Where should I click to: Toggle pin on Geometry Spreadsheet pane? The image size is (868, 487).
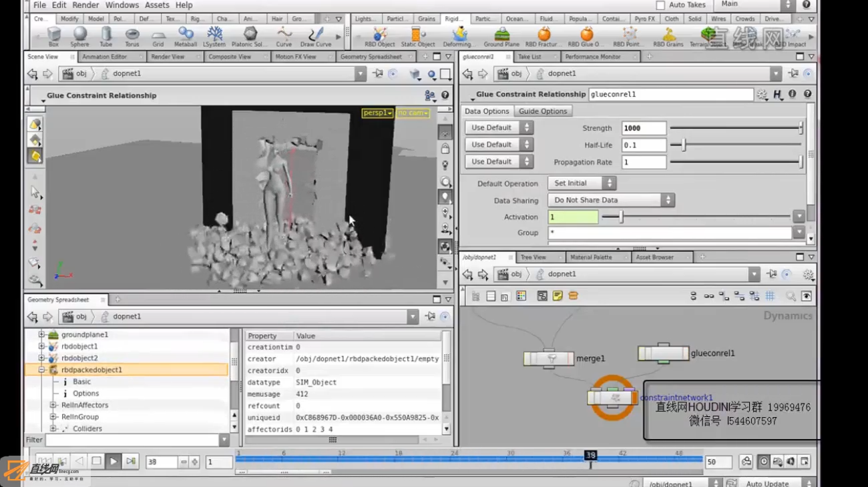click(x=430, y=317)
